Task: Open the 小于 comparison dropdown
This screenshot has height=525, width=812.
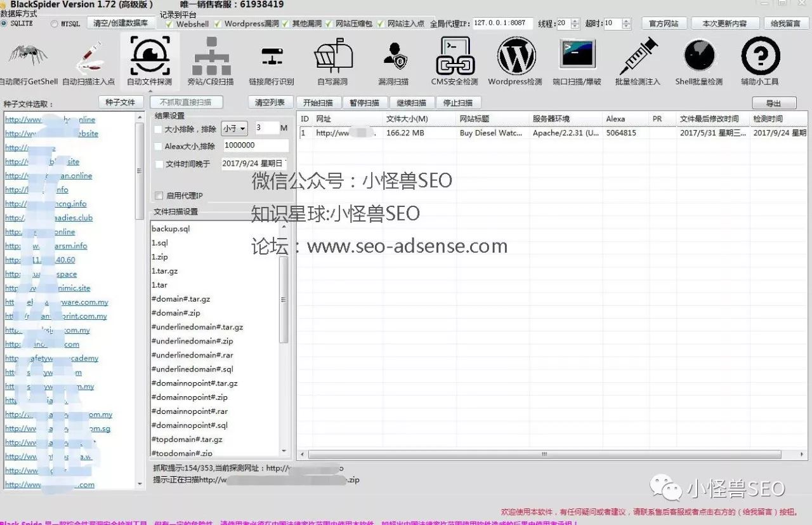Action: click(x=234, y=129)
